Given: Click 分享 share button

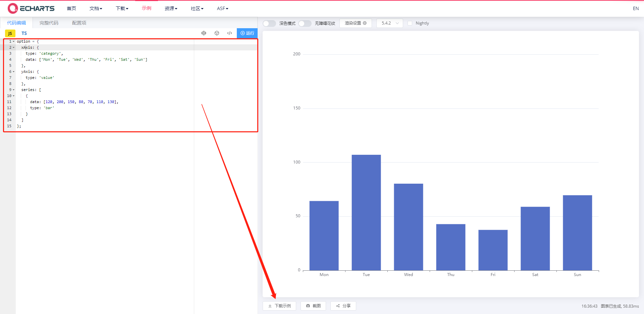Looking at the screenshot, I should click(343, 306).
